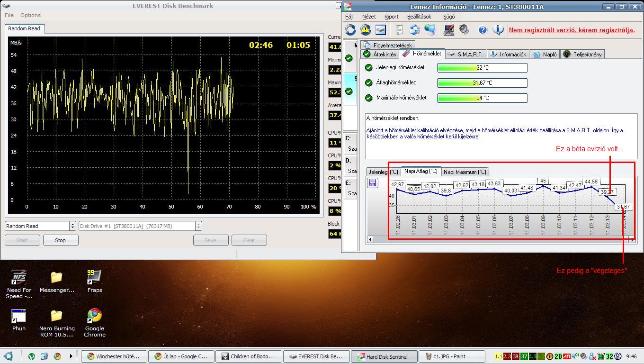Image resolution: width=644 pixels, height=364 pixels.
Task: Switch to the Teljesítmény tab
Action: pos(582,54)
